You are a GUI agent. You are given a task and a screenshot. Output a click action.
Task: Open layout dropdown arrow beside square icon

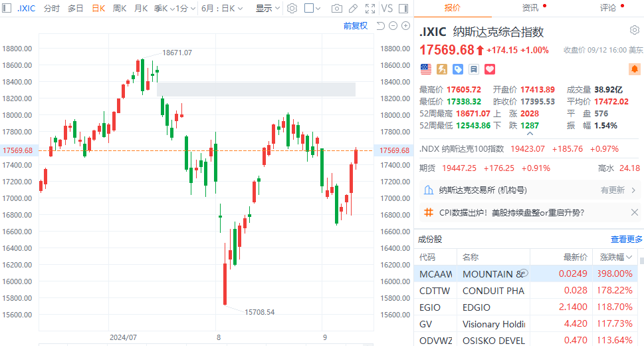pyautogui.click(x=318, y=8)
